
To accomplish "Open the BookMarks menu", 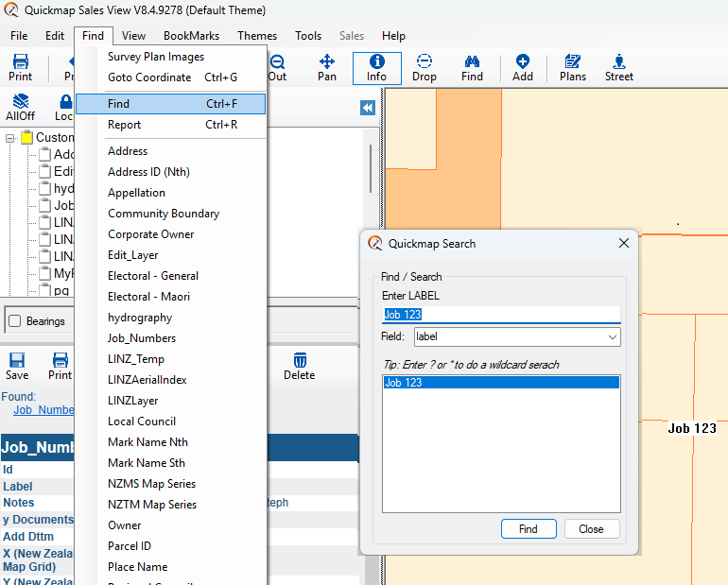I will [191, 36].
